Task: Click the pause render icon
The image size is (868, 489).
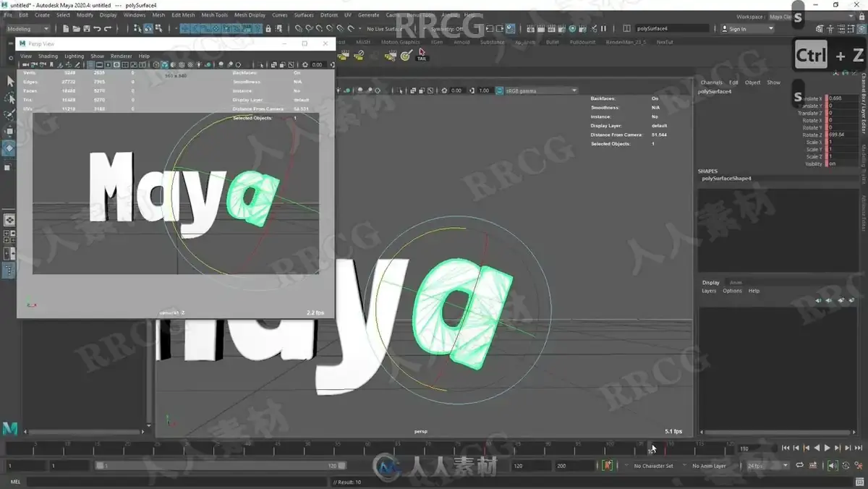Action: click(x=604, y=29)
